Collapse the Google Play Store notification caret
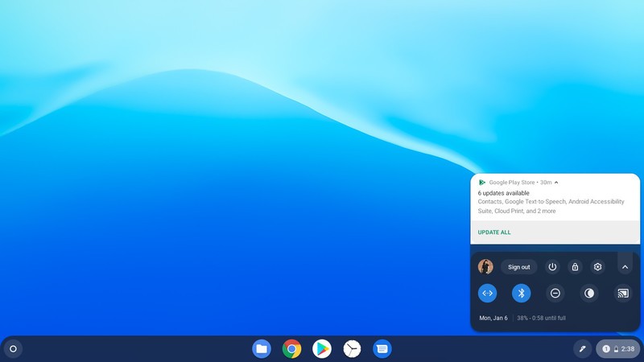The image size is (644, 362). (x=556, y=183)
